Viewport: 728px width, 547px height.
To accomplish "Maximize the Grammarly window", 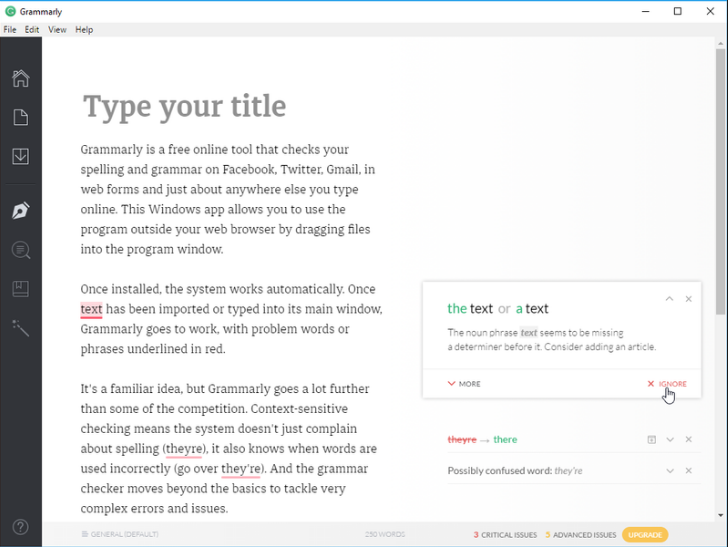I will coord(678,11).
